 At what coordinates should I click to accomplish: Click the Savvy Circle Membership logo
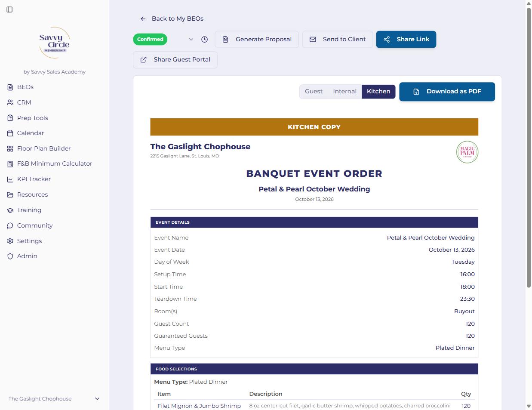[x=54, y=43]
